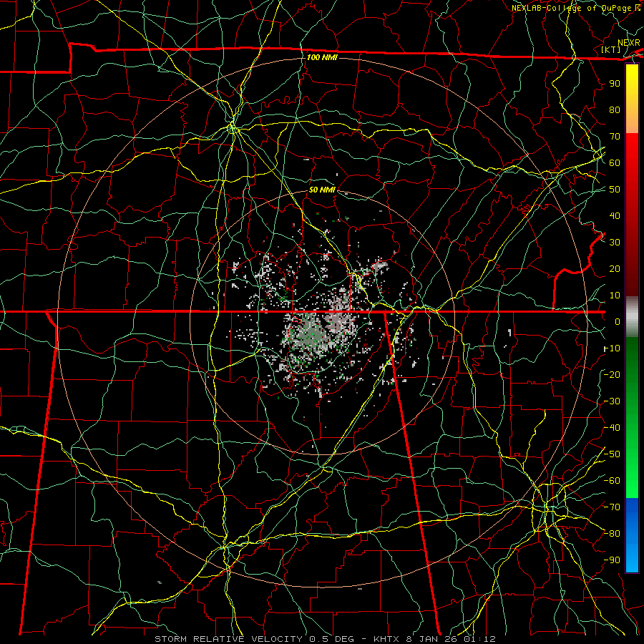The height and width of the screenshot is (644, 644).
Task: Click the "8 JAN 26 01:12" timestamp
Action: tap(451, 639)
